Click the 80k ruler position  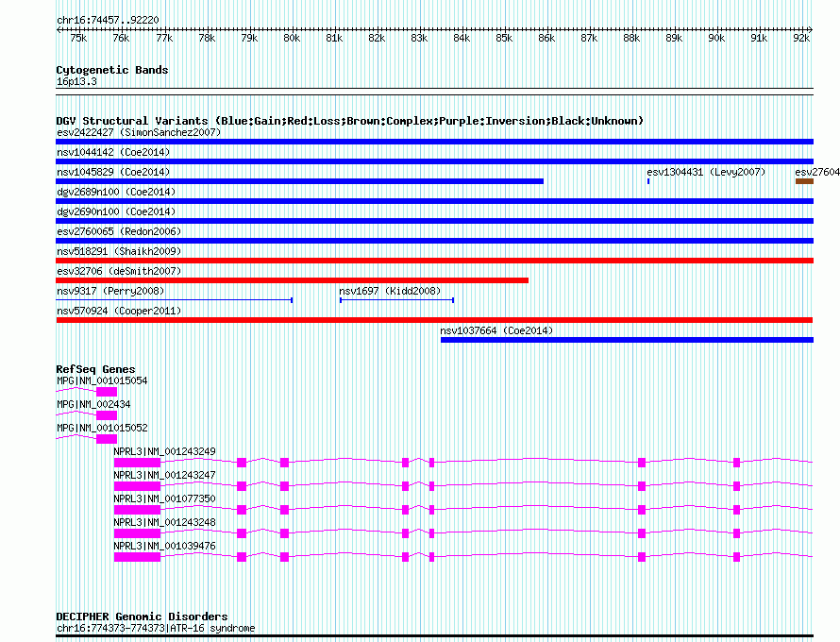click(x=292, y=39)
